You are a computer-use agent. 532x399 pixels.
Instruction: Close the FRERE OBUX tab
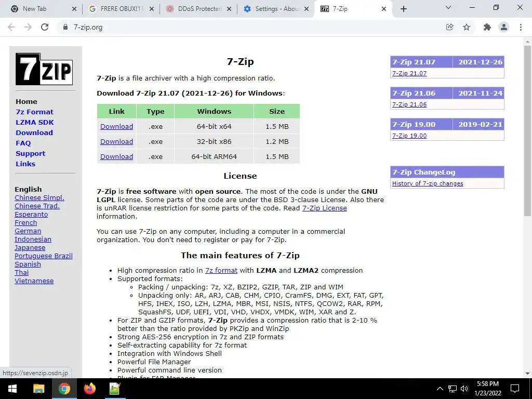152,9
